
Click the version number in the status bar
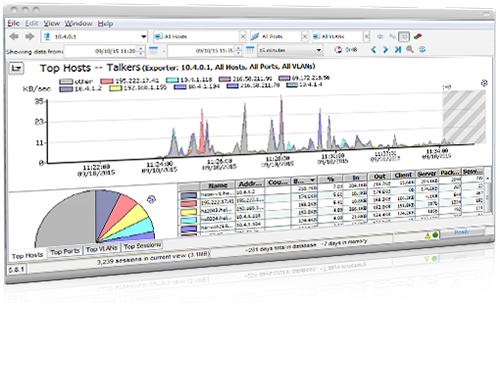[16, 269]
